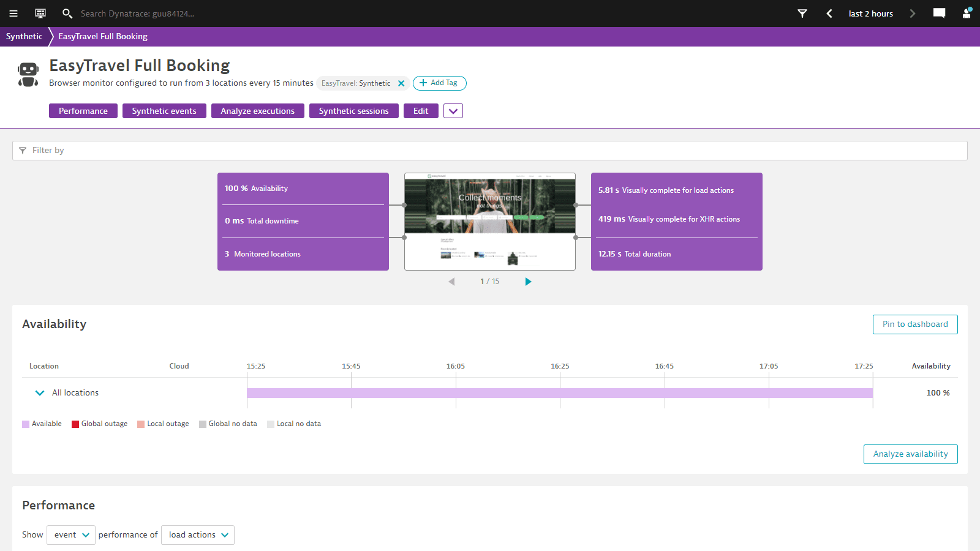The image size is (980, 551).
Task: Show next screenshot step
Action: [528, 282]
